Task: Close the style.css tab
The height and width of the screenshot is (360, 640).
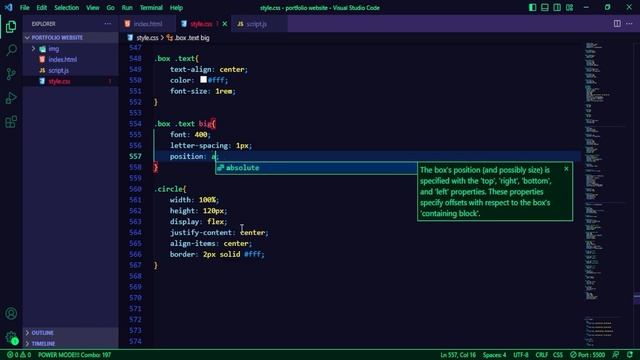Action: pyautogui.click(x=224, y=24)
